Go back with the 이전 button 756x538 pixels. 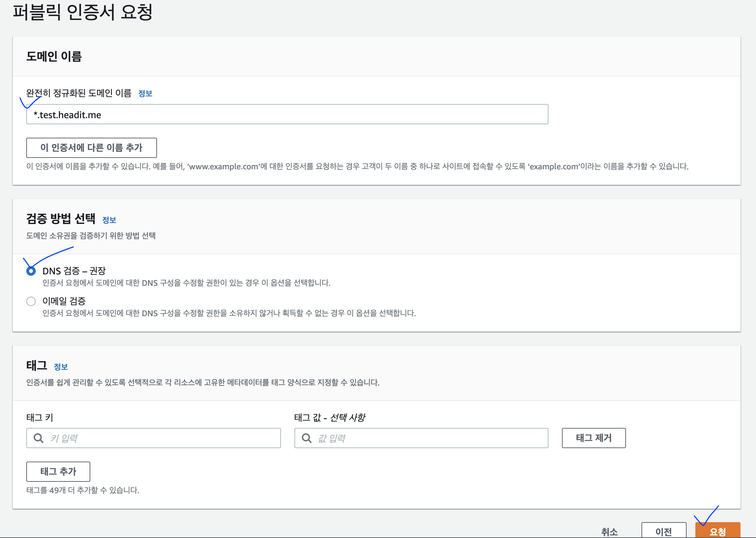(x=663, y=531)
